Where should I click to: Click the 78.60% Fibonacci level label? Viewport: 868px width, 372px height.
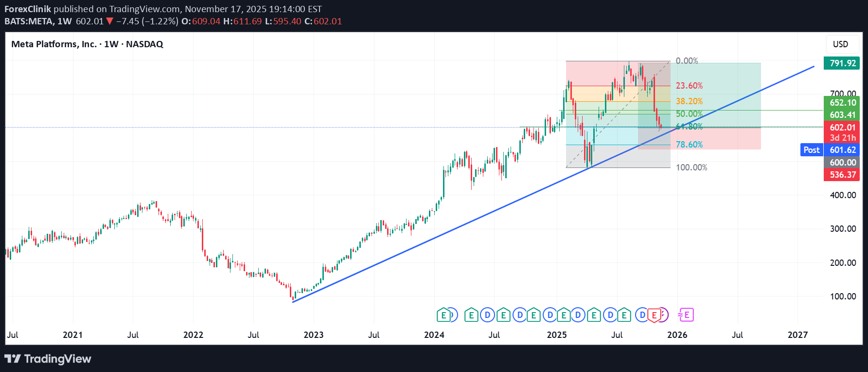tap(689, 145)
